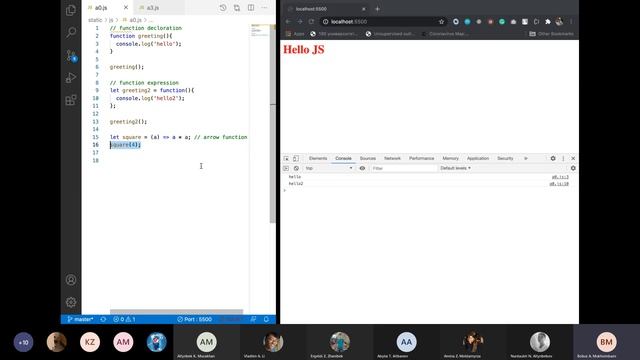Open the editor More Actions ellipsis
This screenshot has width=640, height=360.
pos(264,8)
